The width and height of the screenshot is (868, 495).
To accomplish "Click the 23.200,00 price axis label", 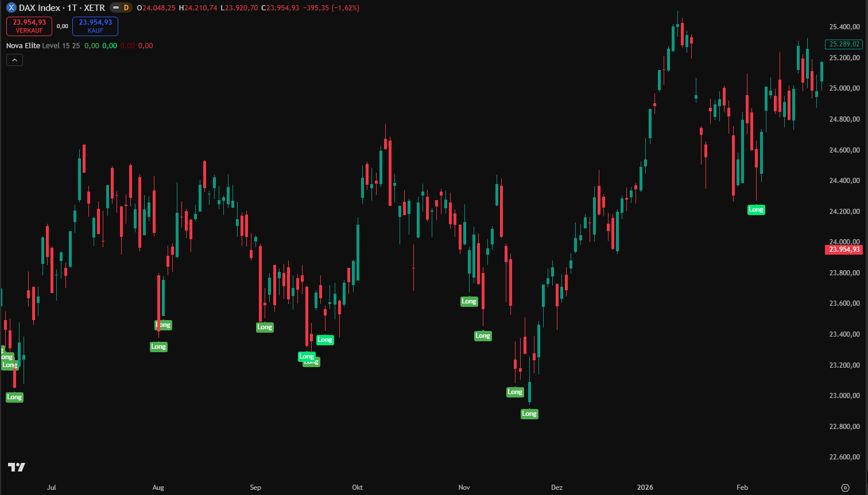I will 844,365.
